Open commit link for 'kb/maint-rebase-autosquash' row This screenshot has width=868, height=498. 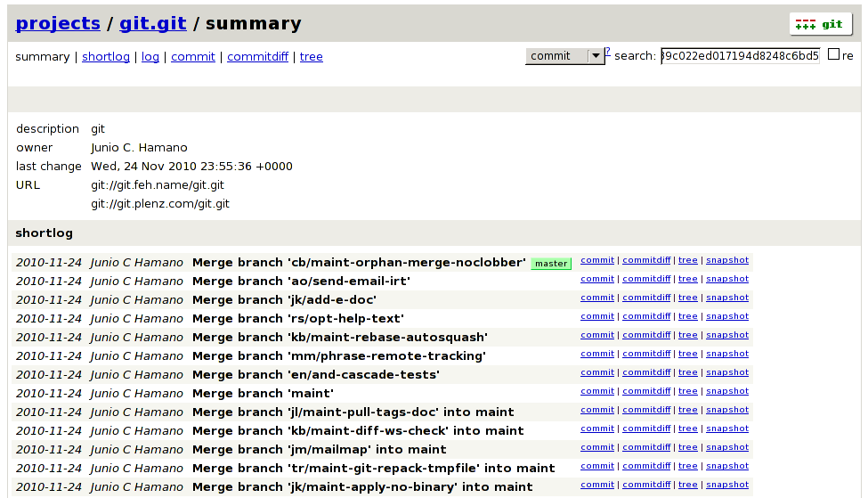coord(597,335)
